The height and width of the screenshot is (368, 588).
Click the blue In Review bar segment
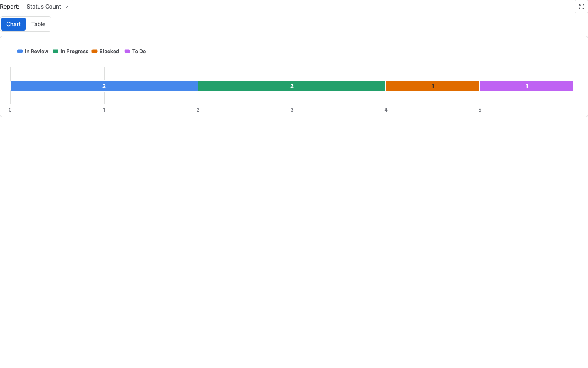(x=104, y=86)
